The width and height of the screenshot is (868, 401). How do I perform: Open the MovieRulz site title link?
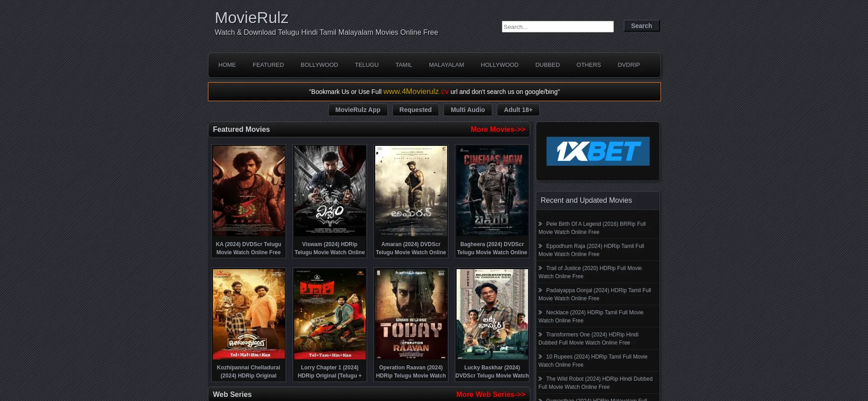pyautogui.click(x=251, y=18)
